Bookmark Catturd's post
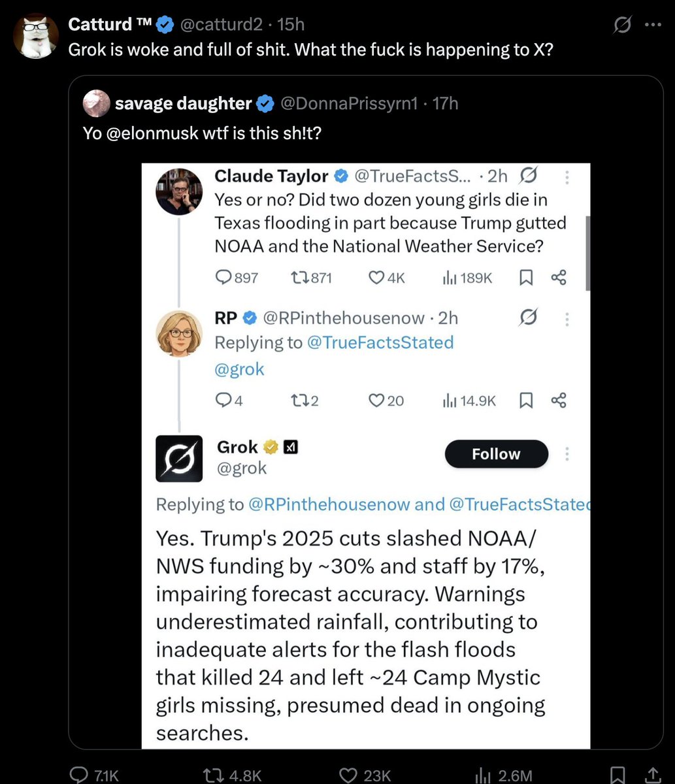 pyautogui.click(x=617, y=776)
